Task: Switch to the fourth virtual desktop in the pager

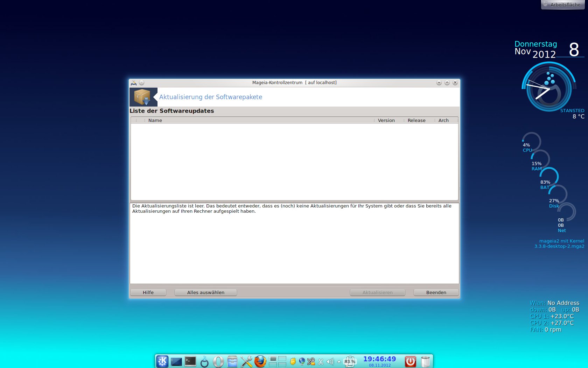Action: click(282, 364)
